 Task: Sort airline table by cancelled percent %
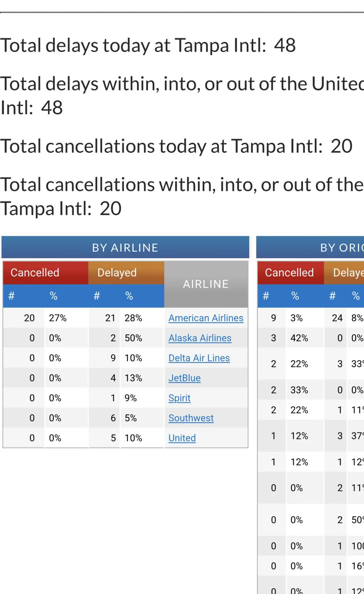coord(53,296)
